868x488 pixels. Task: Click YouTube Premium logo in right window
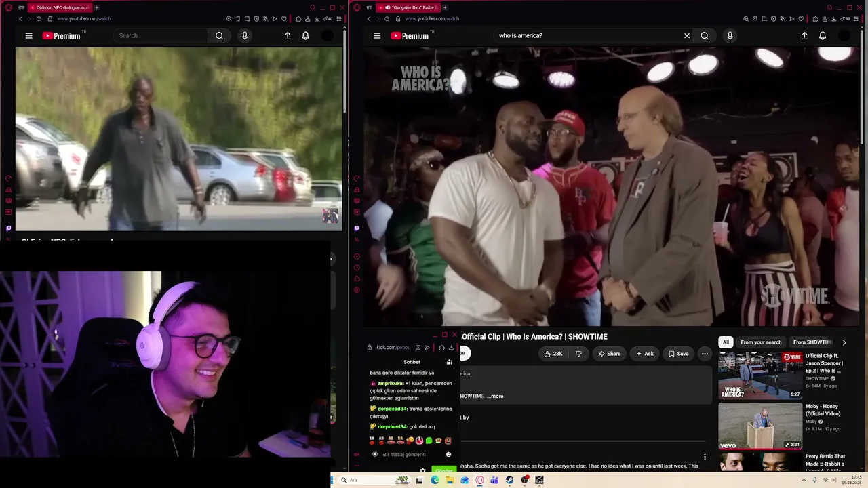(410, 36)
